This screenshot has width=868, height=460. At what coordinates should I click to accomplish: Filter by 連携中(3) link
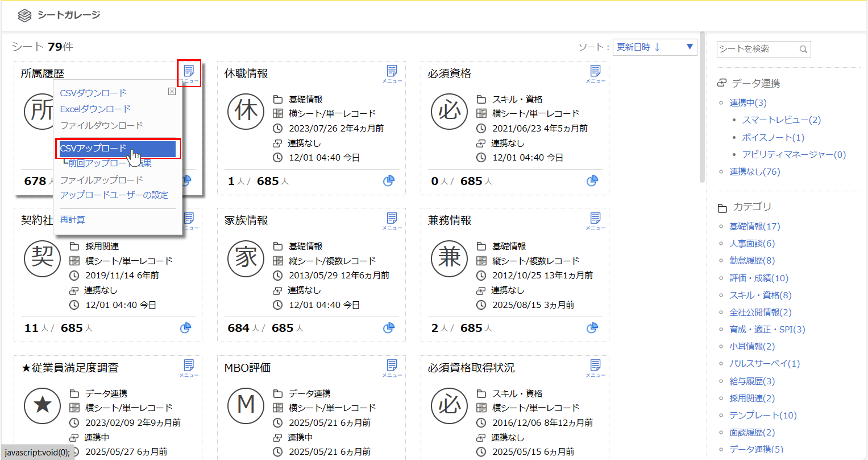(x=748, y=103)
